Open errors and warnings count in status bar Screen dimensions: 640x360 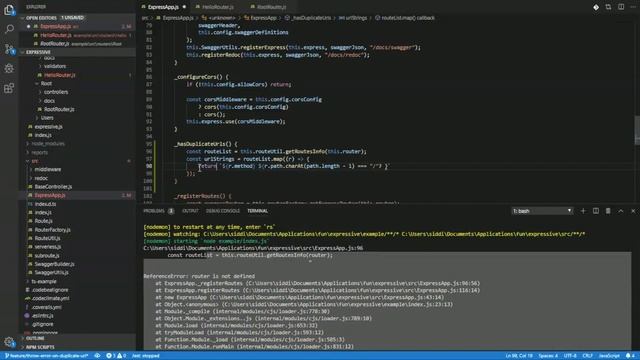point(116,356)
